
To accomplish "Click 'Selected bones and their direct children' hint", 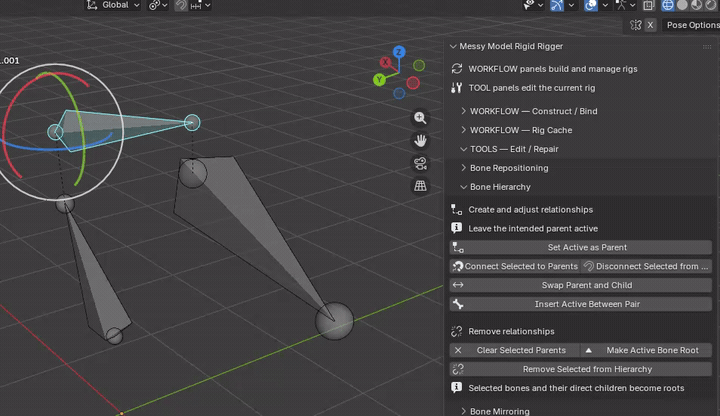I will (576, 388).
